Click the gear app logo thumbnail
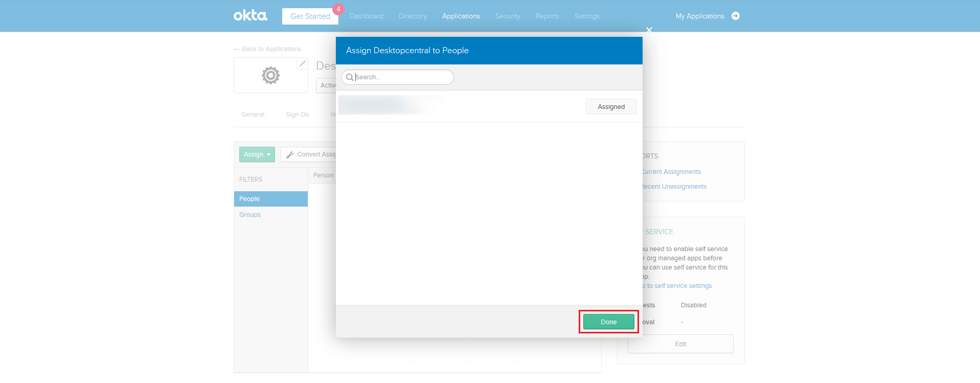 (x=271, y=75)
